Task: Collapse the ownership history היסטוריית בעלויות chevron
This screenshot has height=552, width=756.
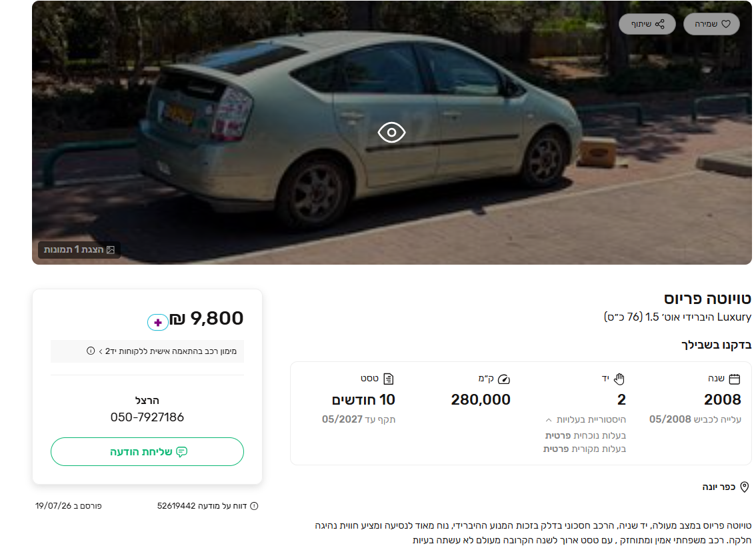Action: 549,420
